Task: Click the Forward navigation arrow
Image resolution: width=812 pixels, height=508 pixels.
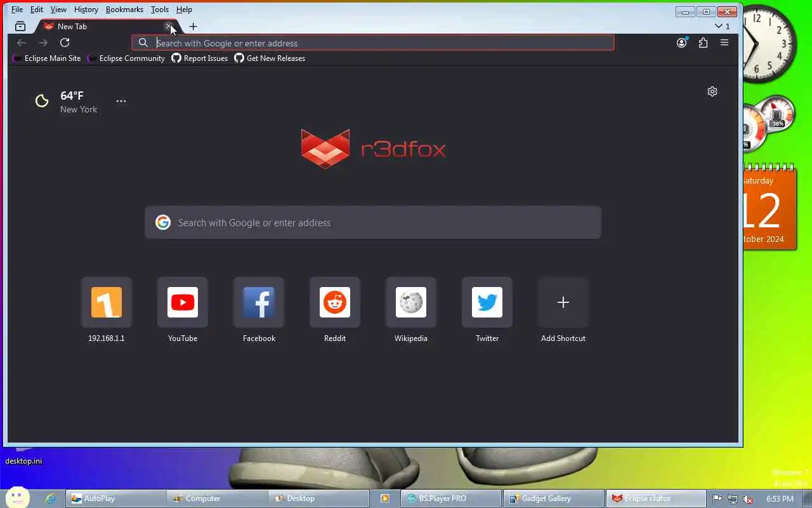Action: coord(43,43)
